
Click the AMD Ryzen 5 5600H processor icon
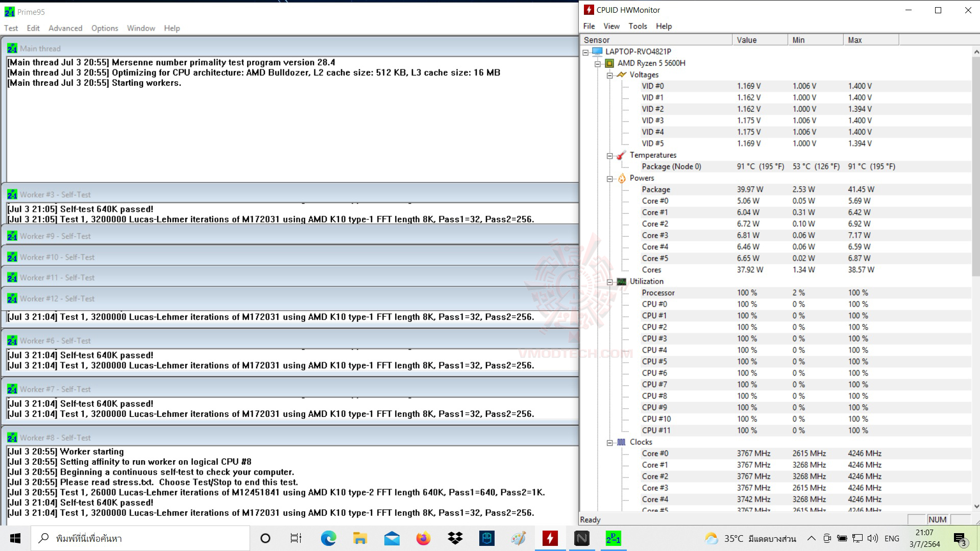(x=609, y=63)
